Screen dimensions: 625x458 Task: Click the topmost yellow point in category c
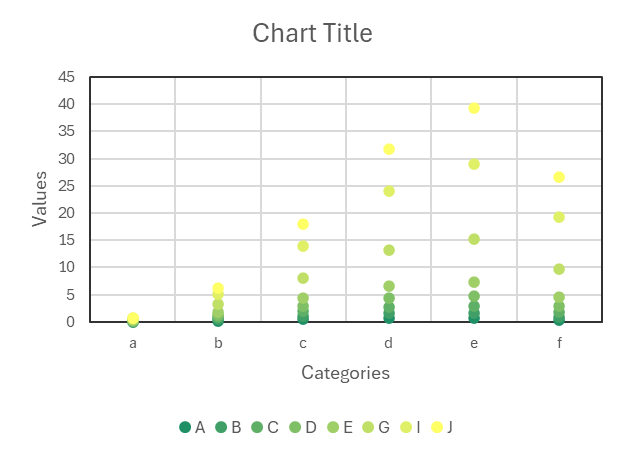tap(303, 224)
